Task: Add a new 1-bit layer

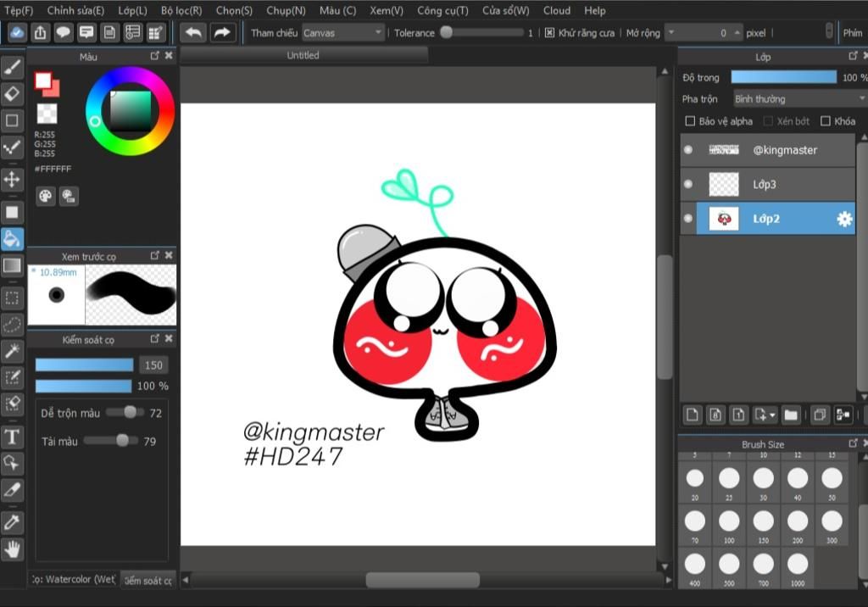Action: coord(738,415)
